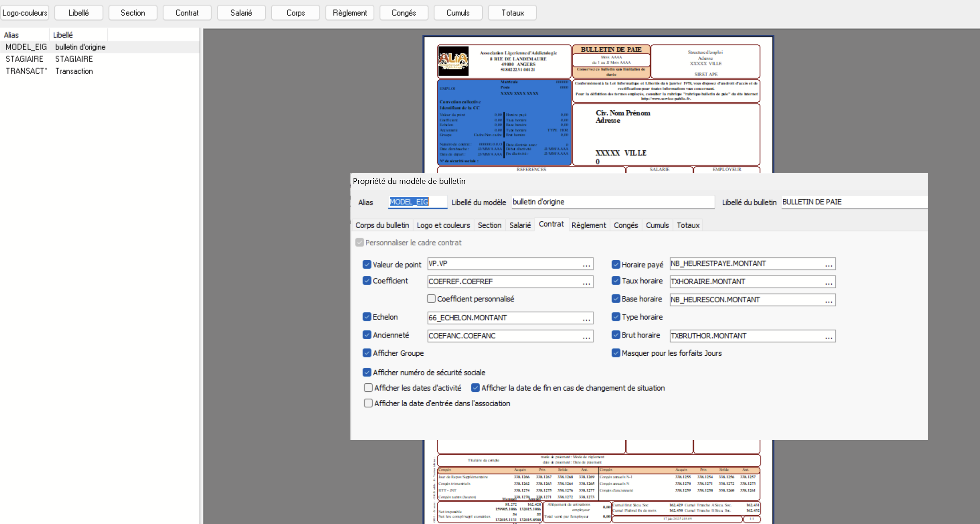Screen dimensions: 980x524
Task: Sort by the Alias column header
Action: tap(25, 35)
